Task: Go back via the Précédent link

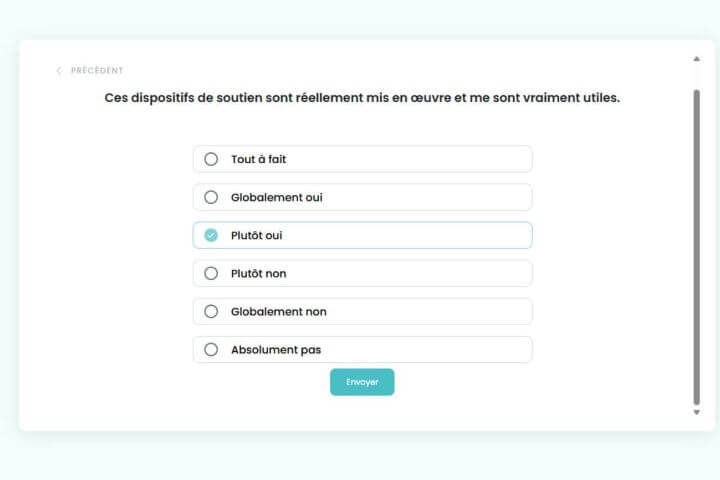Action: click(96, 71)
